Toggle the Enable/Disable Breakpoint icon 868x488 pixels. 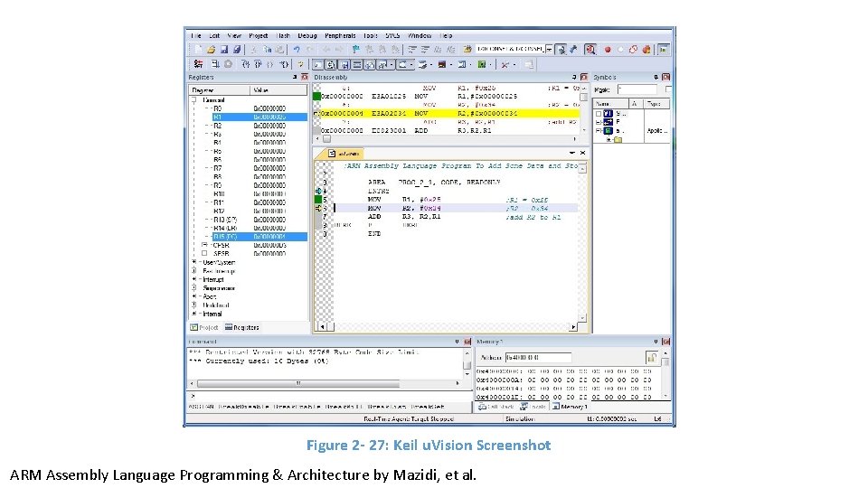[620, 49]
